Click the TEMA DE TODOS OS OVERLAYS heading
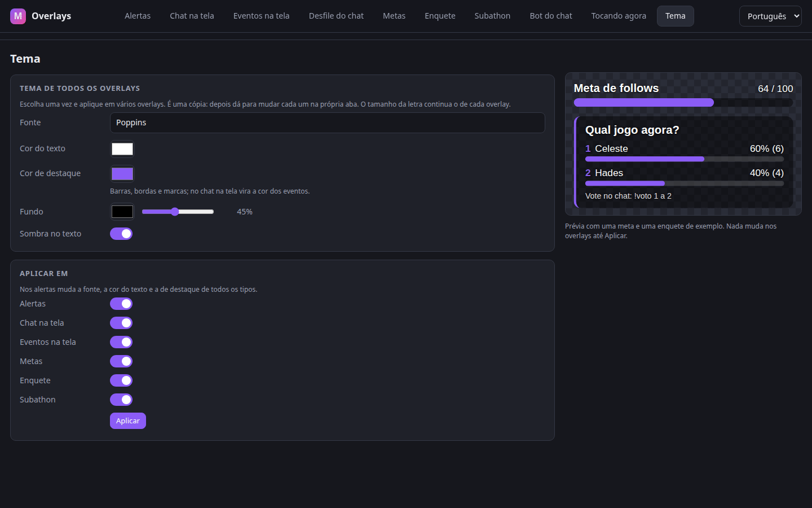 (80, 88)
